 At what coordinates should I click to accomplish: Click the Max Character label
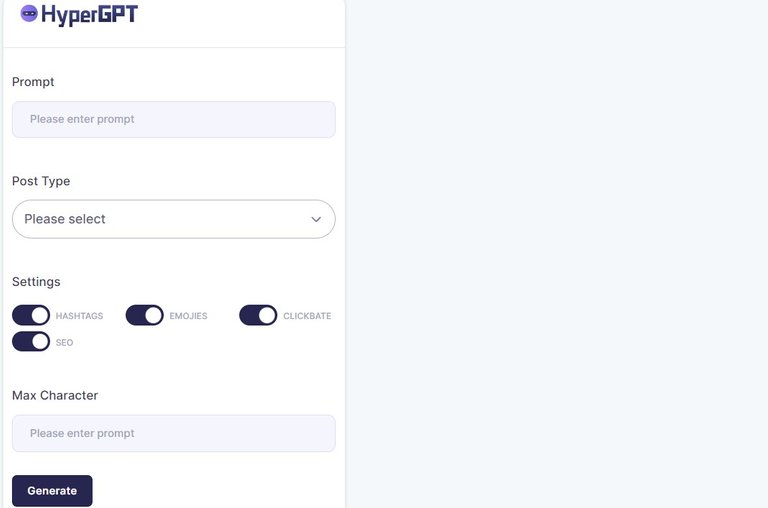pyautogui.click(x=55, y=395)
